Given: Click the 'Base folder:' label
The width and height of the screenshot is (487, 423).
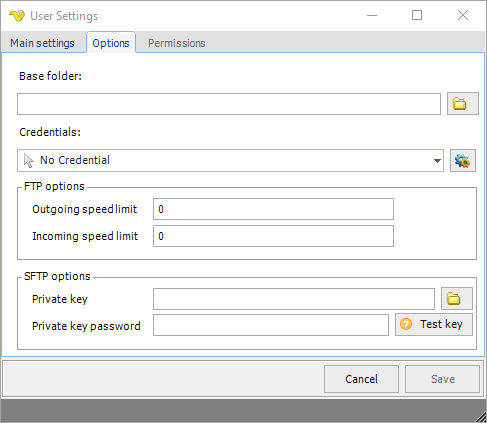Looking at the screenshot, I should [50, 76].
